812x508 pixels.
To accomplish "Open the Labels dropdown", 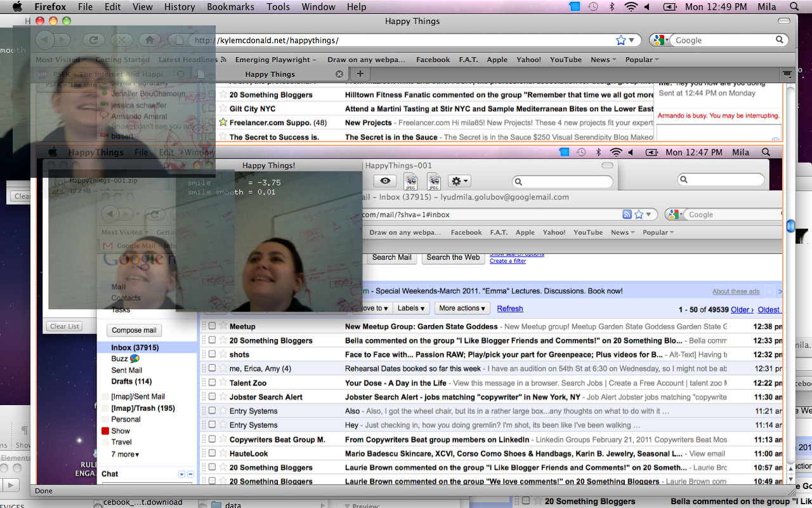I will click(x=411, y=308).
